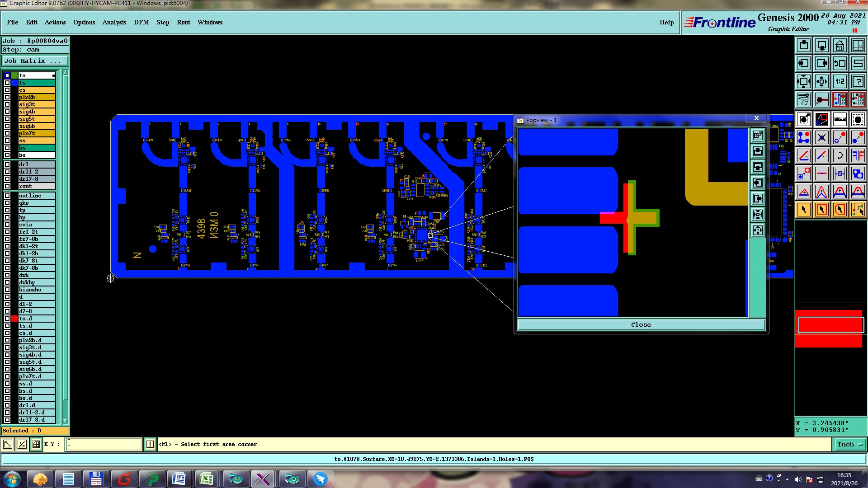Select the rotate feature tool icon

tap(840, 155)
